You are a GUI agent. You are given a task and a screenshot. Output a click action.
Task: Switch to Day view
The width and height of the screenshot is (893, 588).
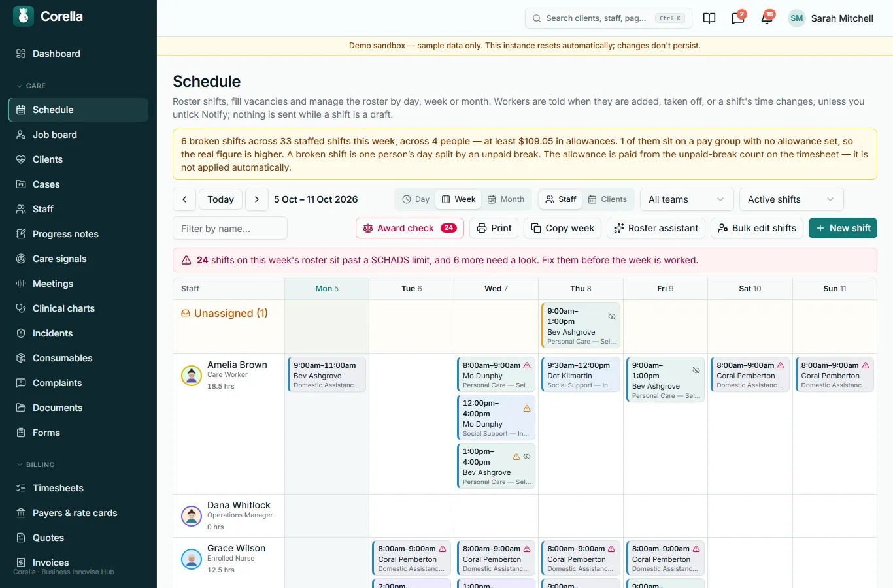click(x=416, y=199)
